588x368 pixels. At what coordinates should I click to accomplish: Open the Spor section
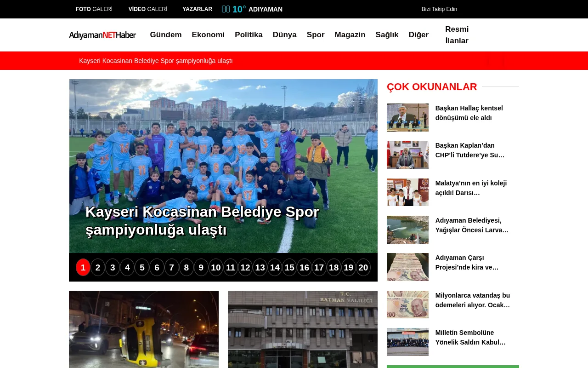(316, 34)
